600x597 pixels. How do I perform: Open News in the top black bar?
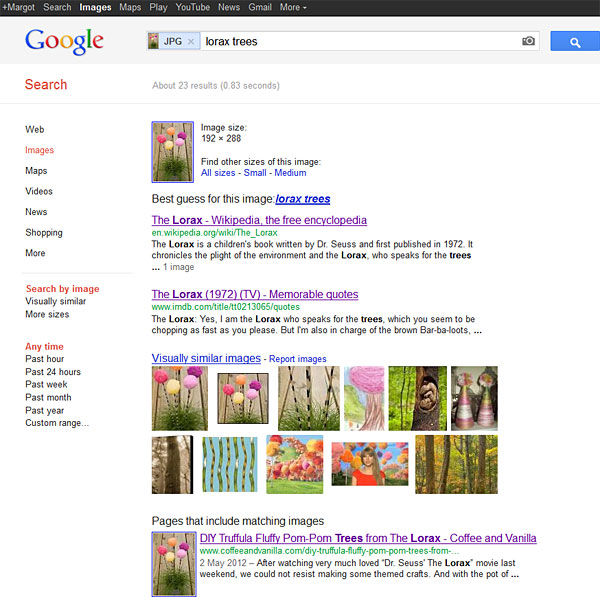[x=229, y=7]
